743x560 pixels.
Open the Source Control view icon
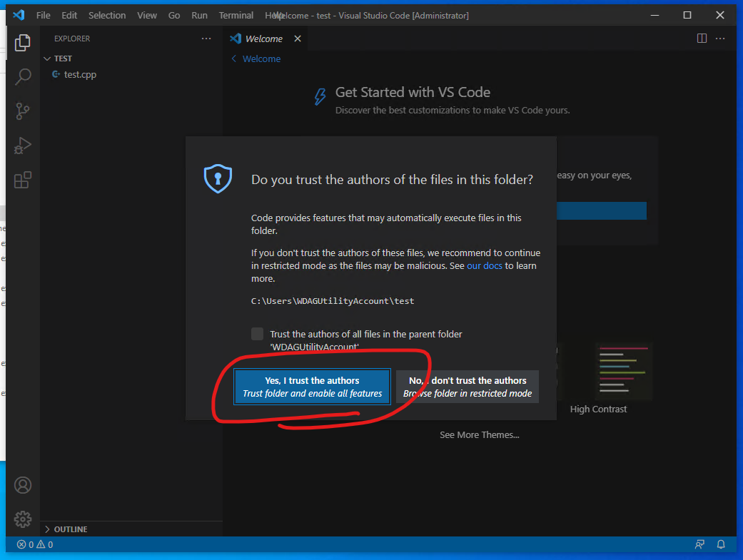tap(22, 111)
